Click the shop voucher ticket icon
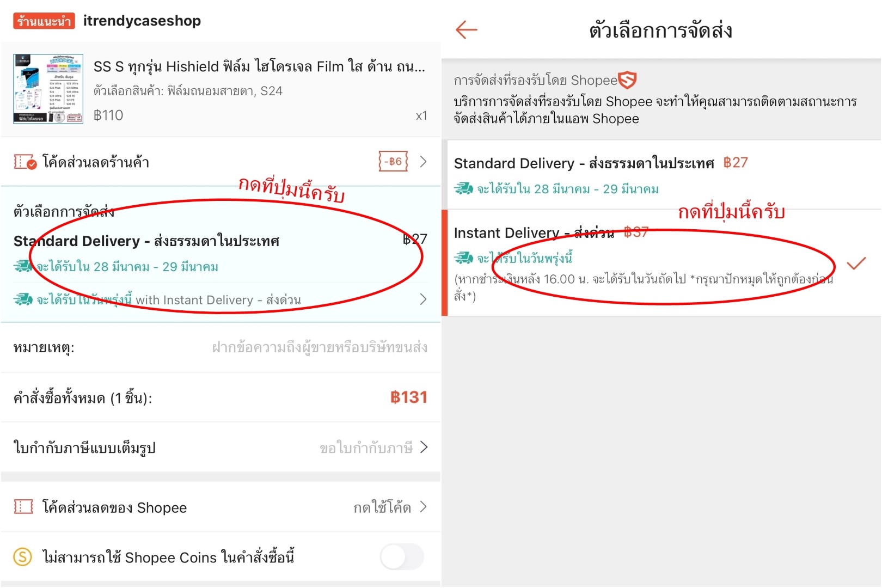The height and width of the screenshot is (588, 882). point(25,162)
